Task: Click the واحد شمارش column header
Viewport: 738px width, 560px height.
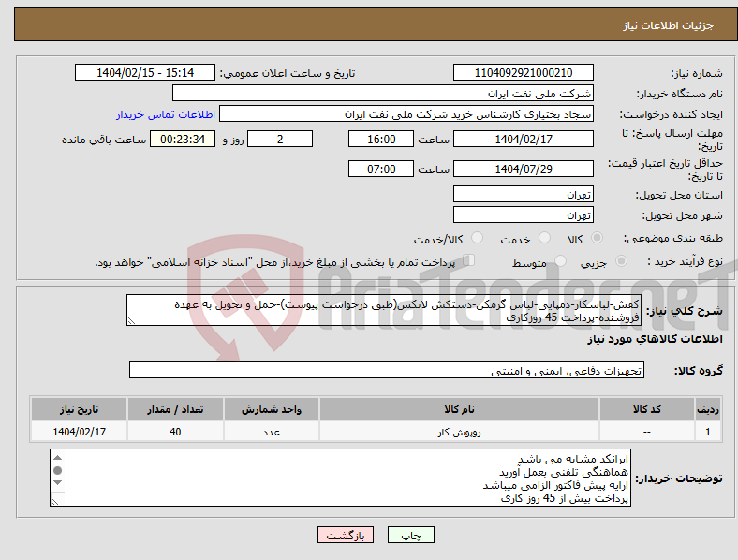Action: coord(272,409)
